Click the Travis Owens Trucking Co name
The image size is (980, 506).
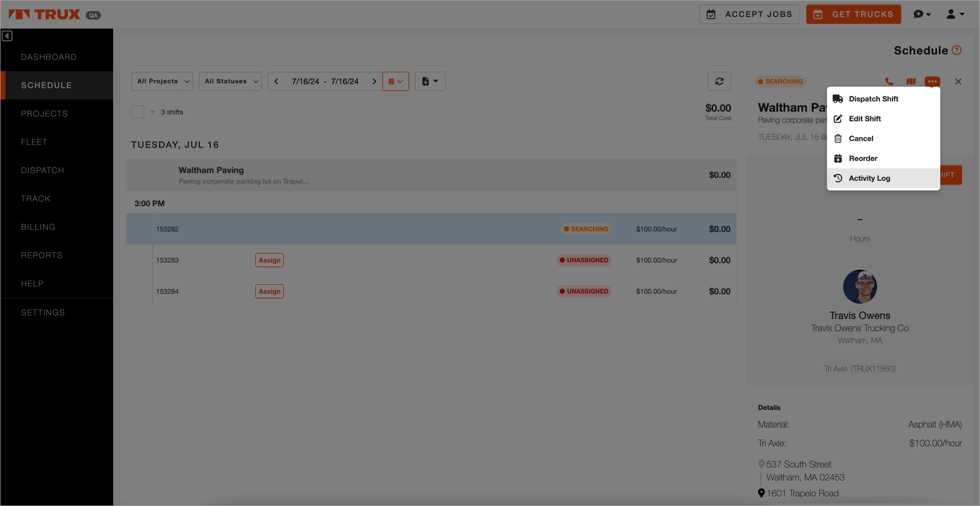coord(860,328)
